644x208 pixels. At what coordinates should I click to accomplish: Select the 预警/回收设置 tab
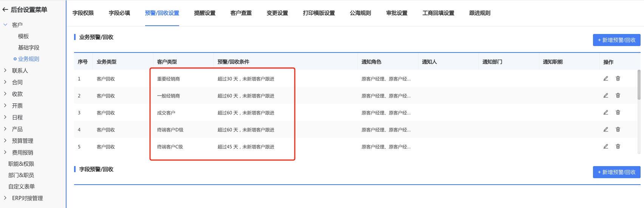pyautogui.click(x=162, y=13)
